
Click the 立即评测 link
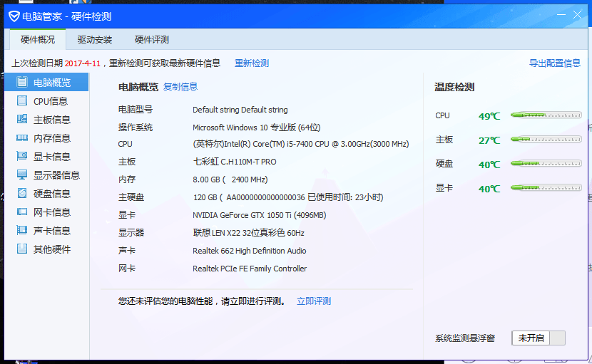[314, 301]
